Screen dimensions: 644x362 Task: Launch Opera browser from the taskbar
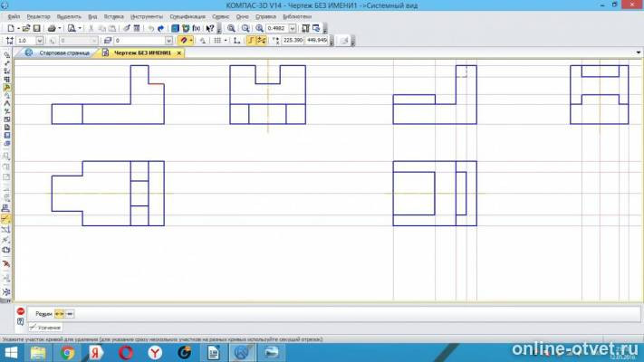126,353
